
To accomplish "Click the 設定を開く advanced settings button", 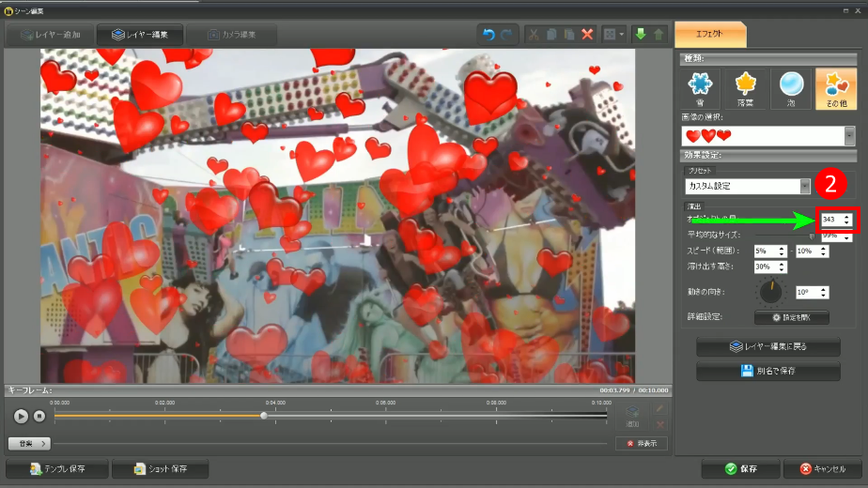I will [791, 317].
